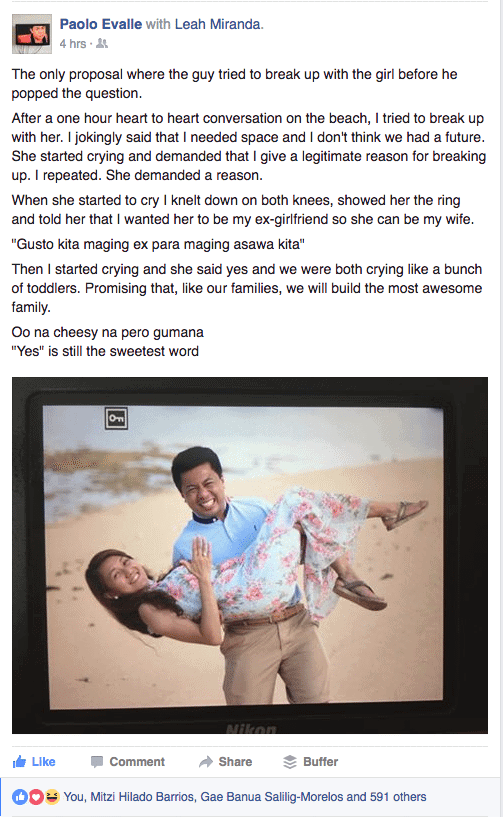This screenshot has height=817, width=503.
Task: Click the Buffer stack icon
Action: (x=290, y=762)
